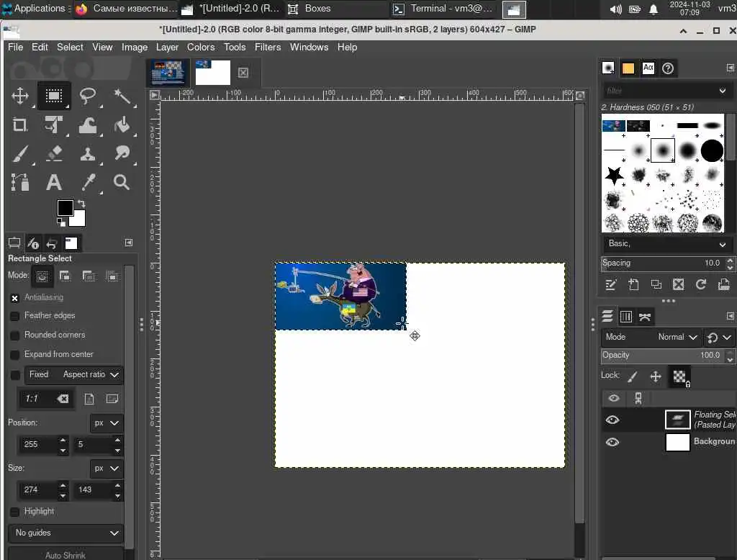This screenshot has height=560, width=737.
Task: Enable Rounded corners checkbox
Action: point(14,335)
